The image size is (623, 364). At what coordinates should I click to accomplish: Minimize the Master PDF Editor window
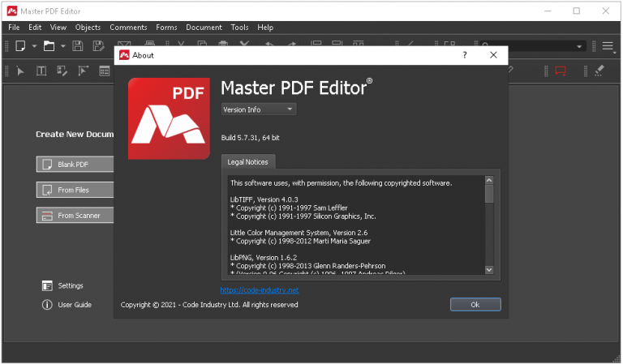(x=548, y=11)
